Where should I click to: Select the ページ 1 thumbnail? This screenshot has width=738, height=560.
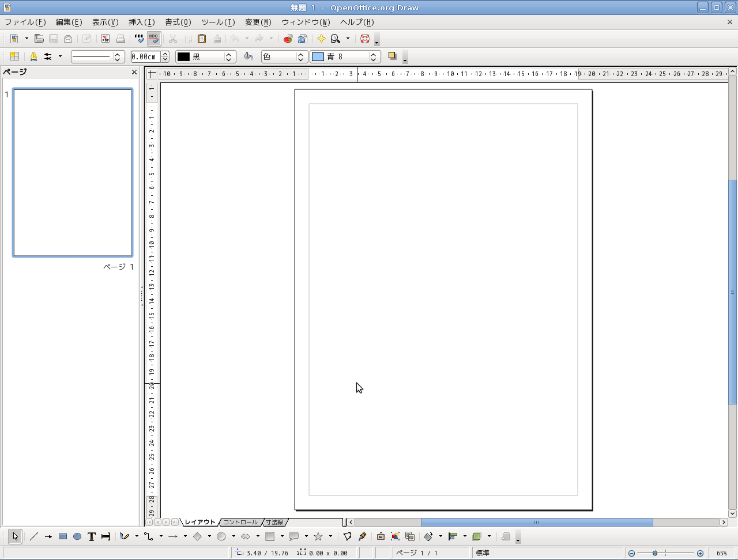73,172
